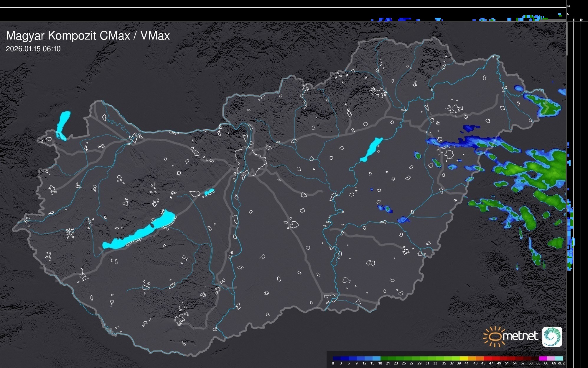
Task: Click the green swirl radar app icon
Action: (x=552, y=336)
